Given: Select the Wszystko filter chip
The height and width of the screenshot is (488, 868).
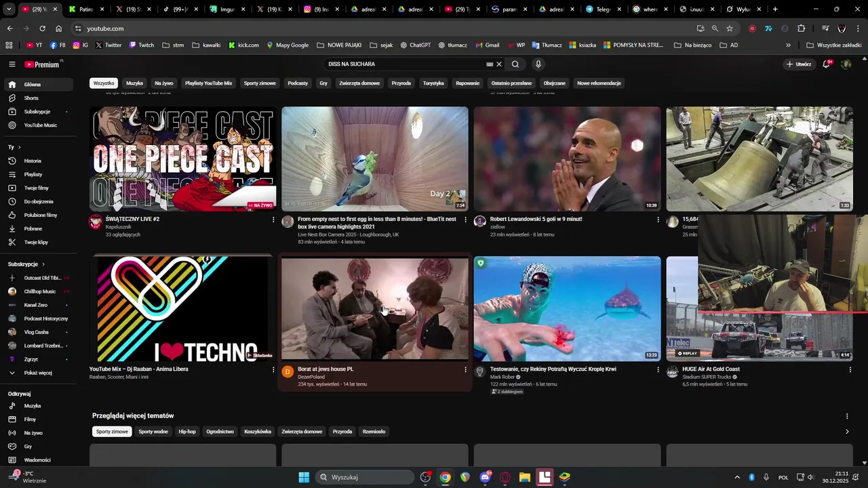Looking at the screenshot, I should (x=104, y=83).
